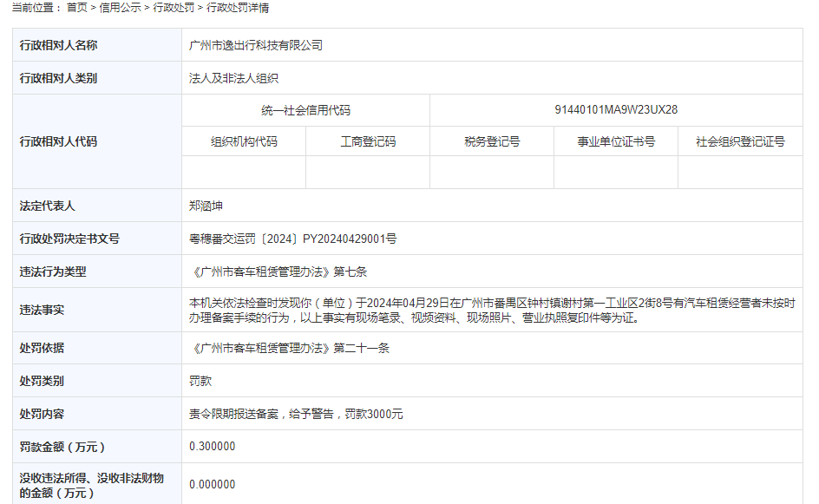Click 行政处罚详情 breadcrumb text
Viewport: 819px width, 504px height.
[x=238, y=8]
